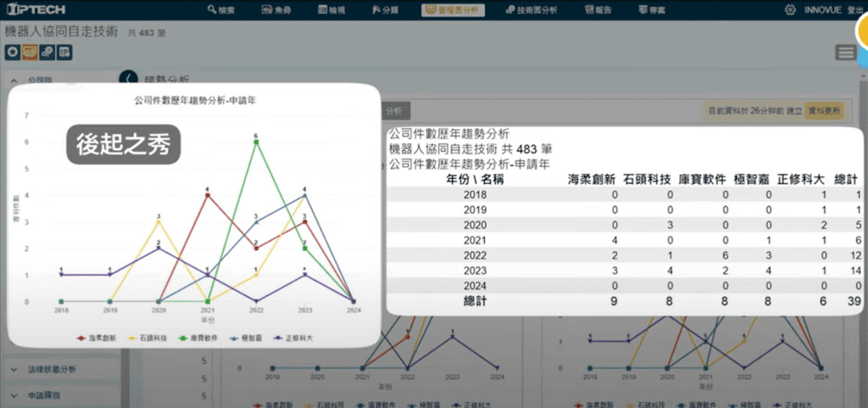Open the settings gear next to INNOVUE
The height and width of the screenshot is (408, 868).
click(790, 9)
